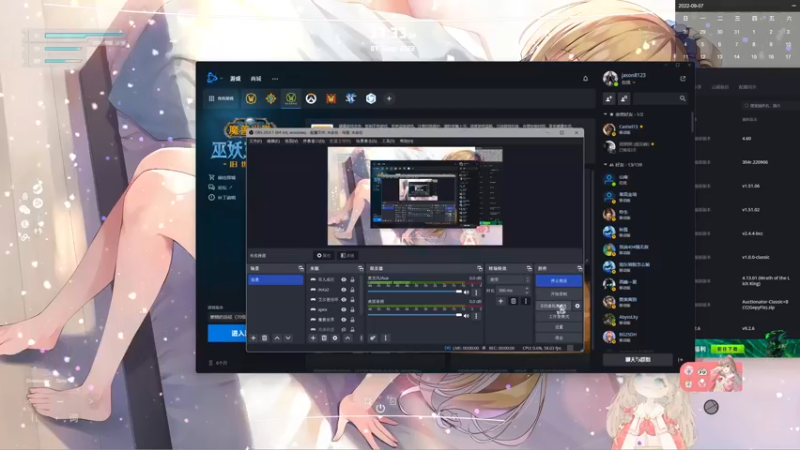800x450 pixels.
Task: Select the Overwatch game icon
Action: (x=311, y=98)
